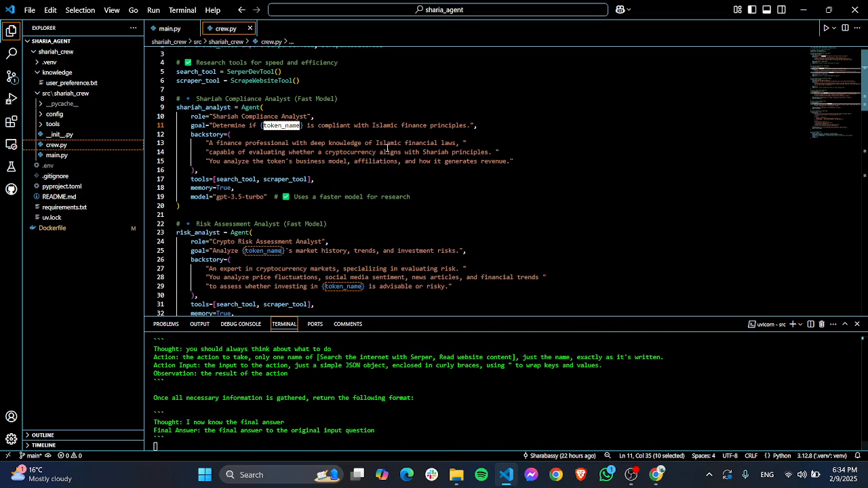868x488 pixels.
Task: Go back with the left arrow
Action: tap(242, 9)
